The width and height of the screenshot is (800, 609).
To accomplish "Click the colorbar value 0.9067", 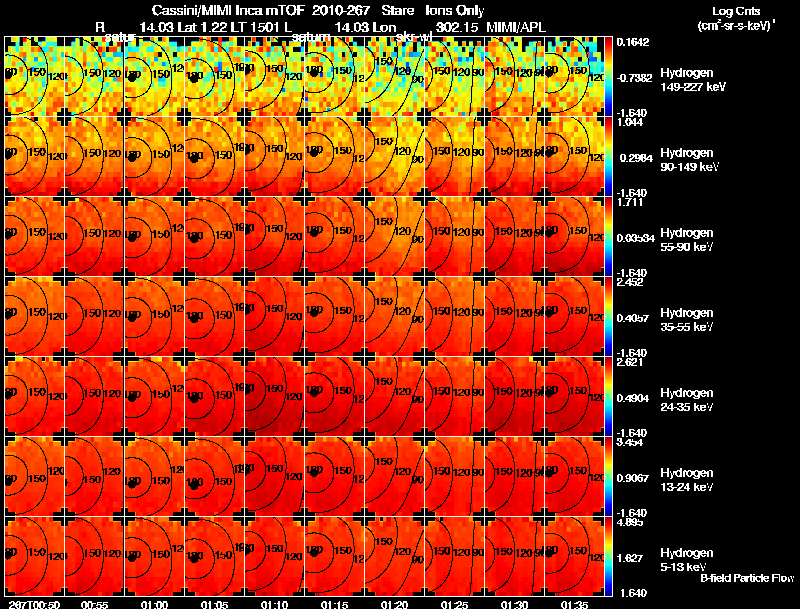I will pos(633,478).
